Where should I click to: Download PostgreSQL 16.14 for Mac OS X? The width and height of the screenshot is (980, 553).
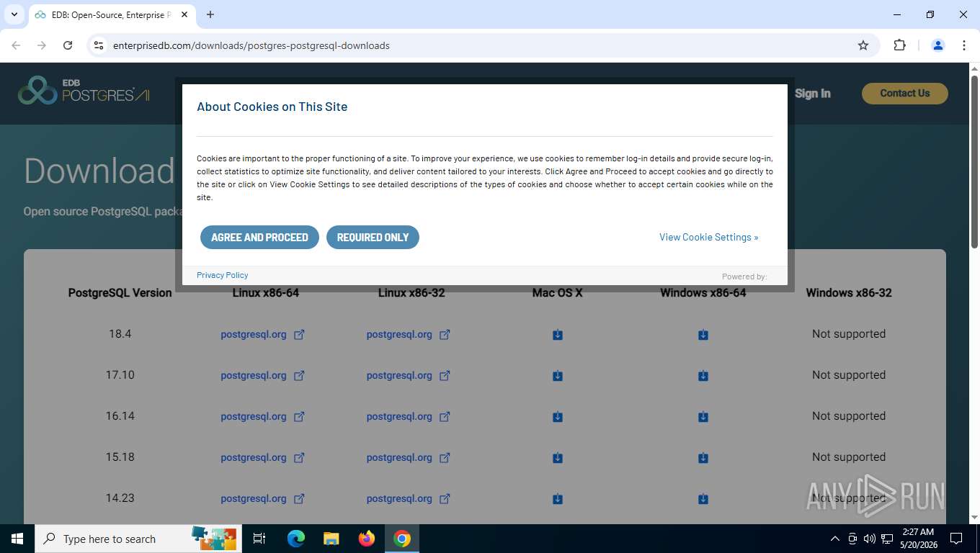click(x=558, y=417)
